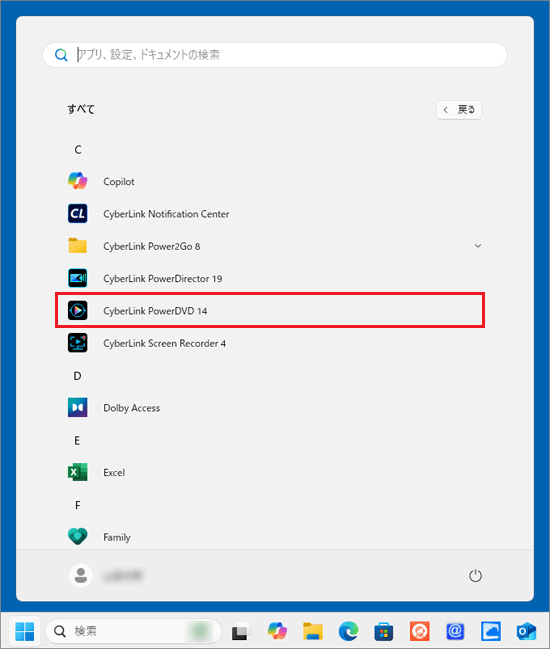Click the taskbar 検索 search box
Viewport: 550px width, 649px height.
(x=133, y=631)
